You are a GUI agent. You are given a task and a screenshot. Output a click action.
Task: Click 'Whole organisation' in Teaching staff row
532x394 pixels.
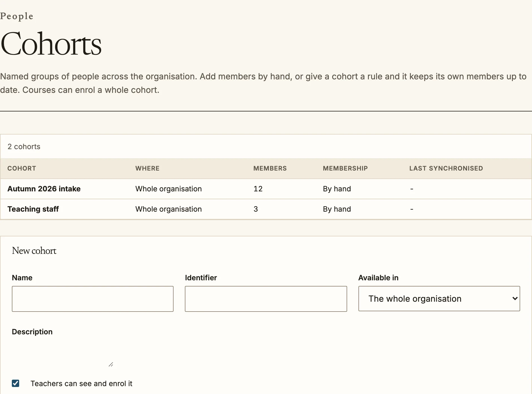click(169, 209)
